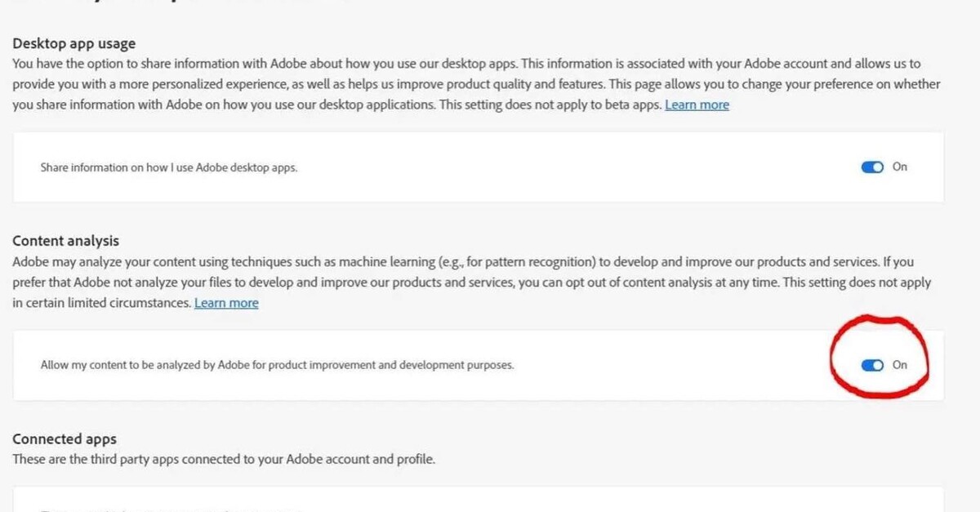Click the On label beside desktop usage toggle
Screen dimensions: 980x512
coord(899,167)
